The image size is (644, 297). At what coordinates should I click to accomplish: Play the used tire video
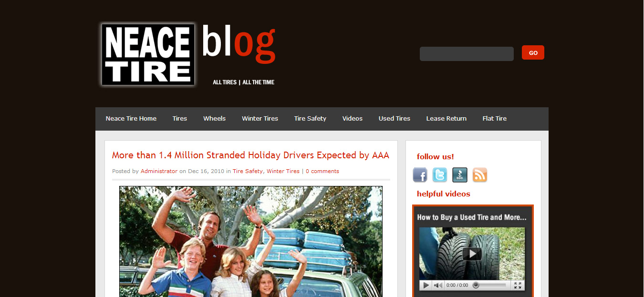click(x=472, y=254)
